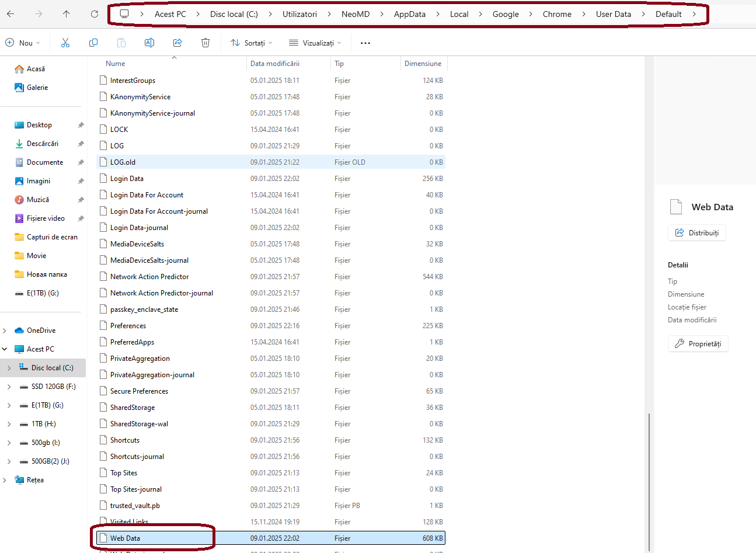Open the Nou new item dropdown
The width and height of the screenshot is (756, 553).
(x=23, y=43)
